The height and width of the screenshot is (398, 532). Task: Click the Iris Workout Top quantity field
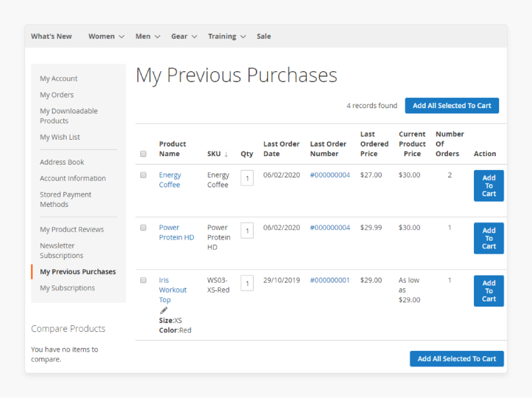point(247,283)
